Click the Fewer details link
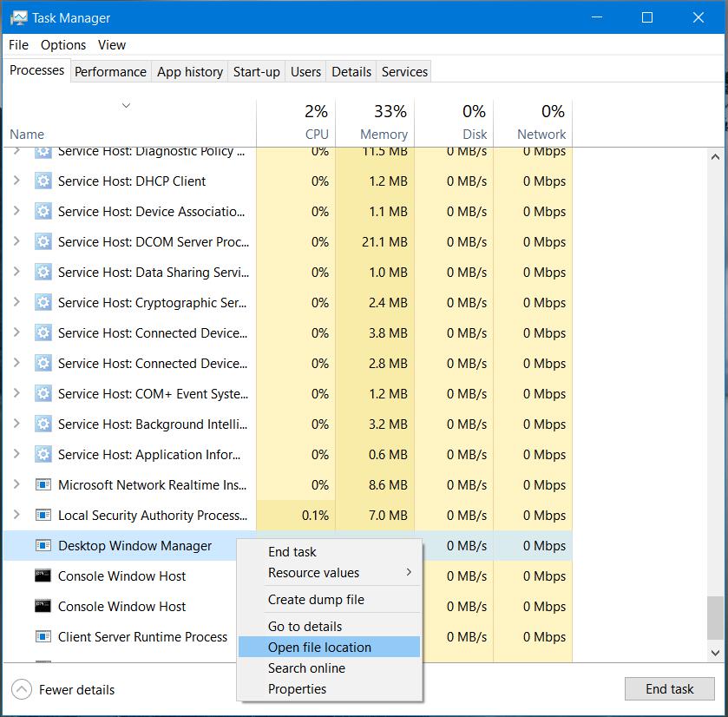Viewport: 728px width, 717px height. (76, 689)
